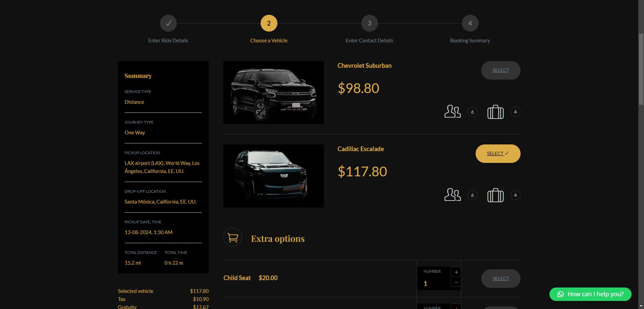Click the Selected vehicle cost label
Viewport: 644px width, 309px height.
[x=136, y=291]
